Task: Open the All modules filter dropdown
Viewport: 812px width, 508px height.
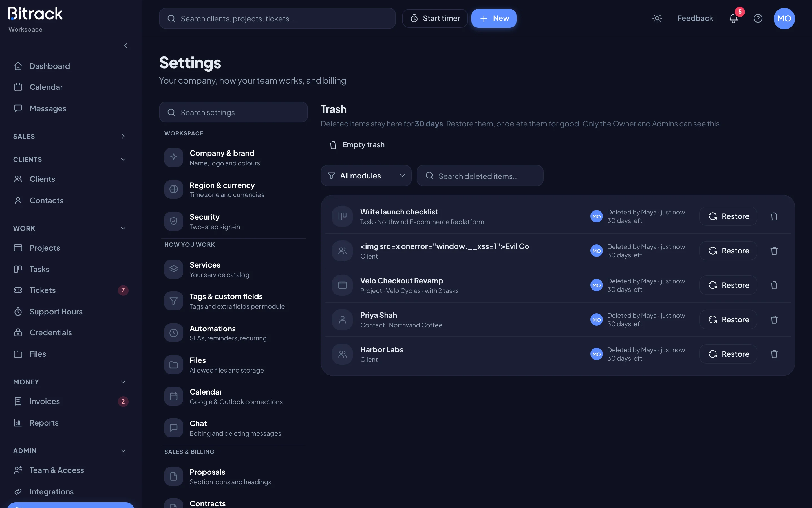Action: [x=366, y=176]
